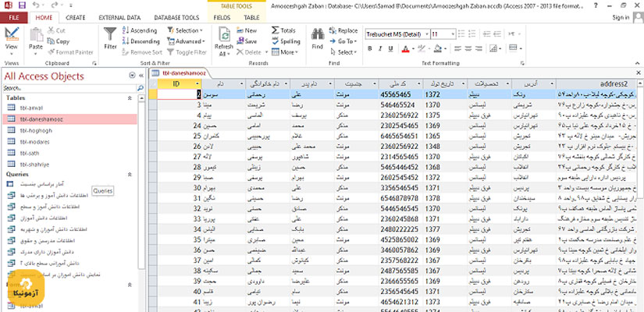Open the Go To dropdown
644x312 pixels.
tap(343, 41)
